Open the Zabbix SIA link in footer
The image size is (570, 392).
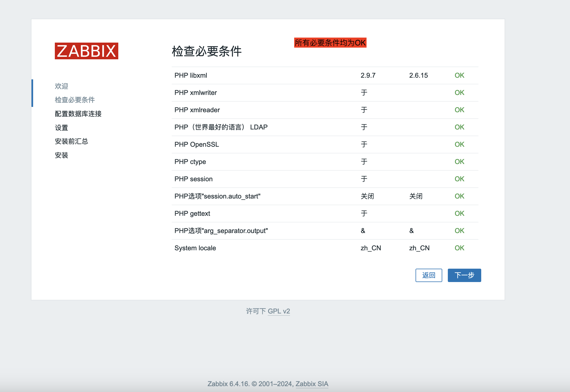point(312,384)
